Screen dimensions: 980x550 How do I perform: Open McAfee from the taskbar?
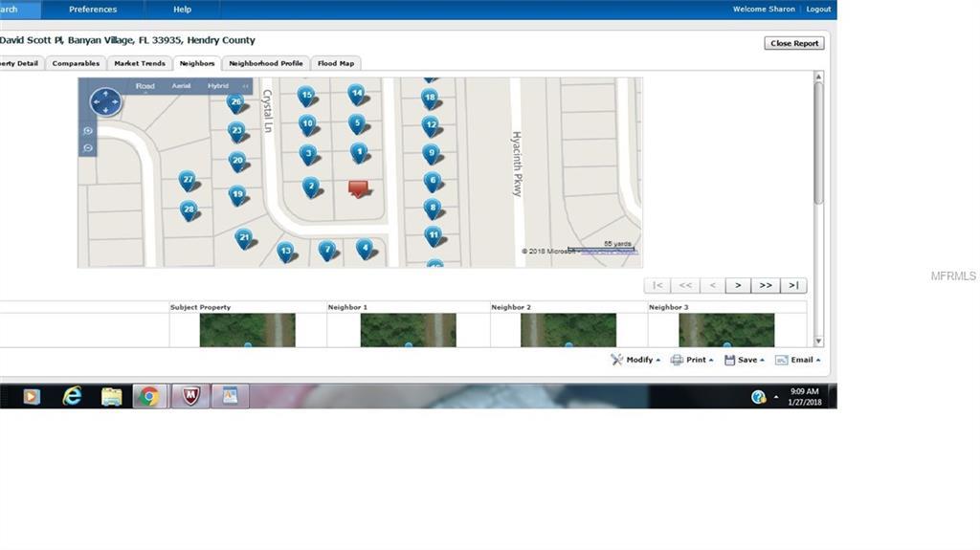[x=190, y=396]
